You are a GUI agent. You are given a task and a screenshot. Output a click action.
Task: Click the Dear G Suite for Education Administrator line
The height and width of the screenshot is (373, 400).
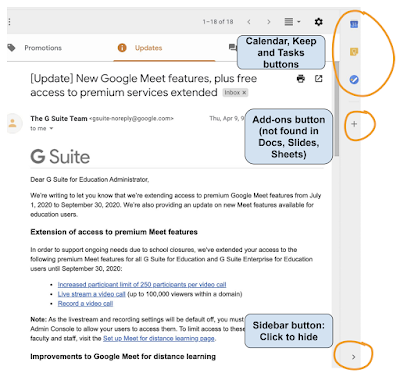[x=90, y=180]
